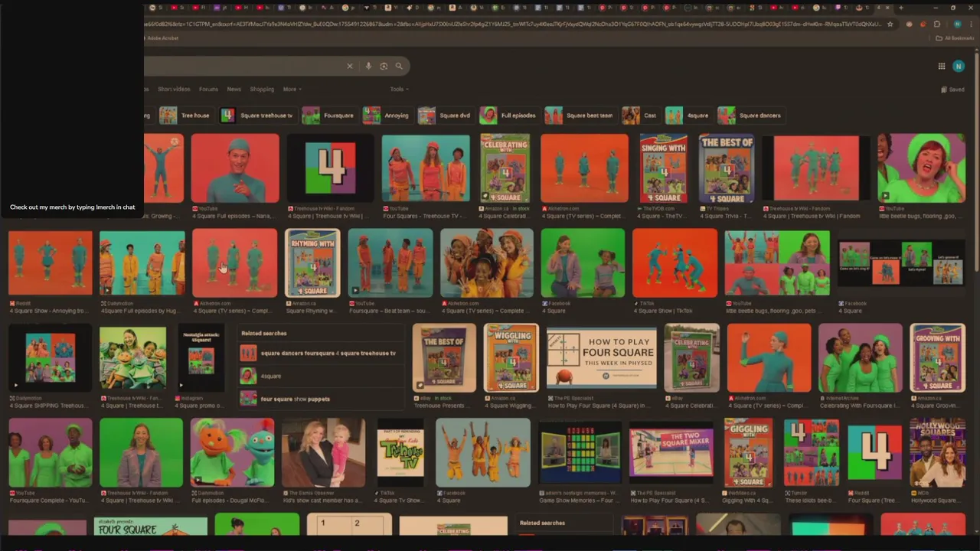
Task: Switch to the Forums tab
Action: pos(208,89)
